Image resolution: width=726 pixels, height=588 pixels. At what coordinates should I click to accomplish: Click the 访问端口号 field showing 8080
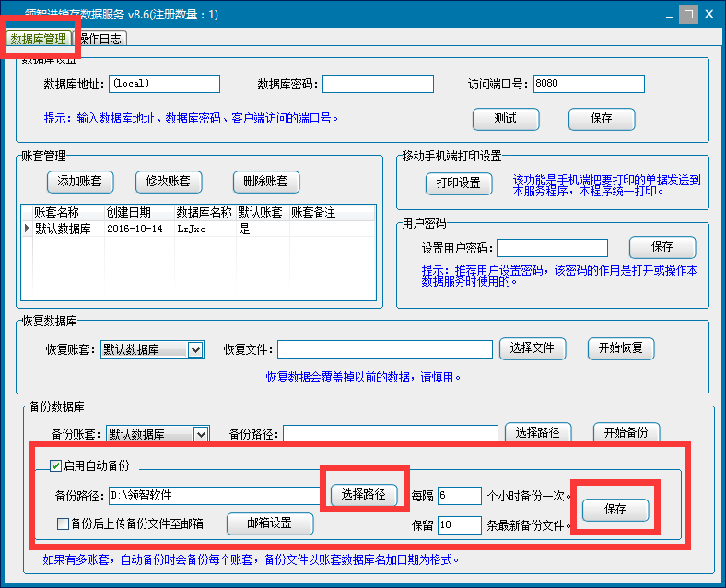pyautogui.click(x=589, y=84)
